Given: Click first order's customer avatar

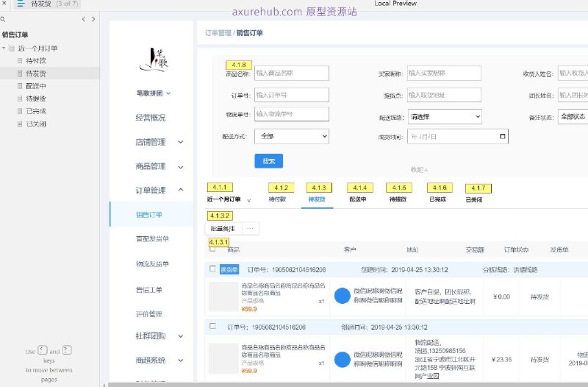Looking at the screenshot, I should click(342, 296).
